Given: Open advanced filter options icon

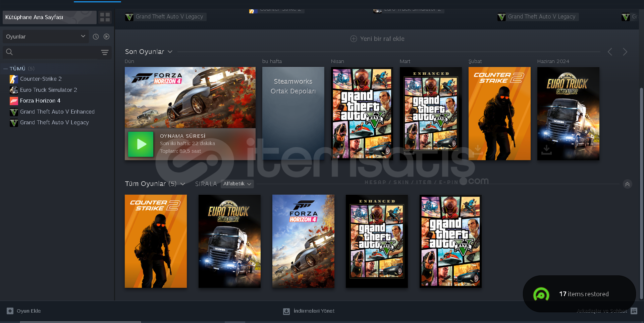Looking at the screenshot, I should [105, 52].
